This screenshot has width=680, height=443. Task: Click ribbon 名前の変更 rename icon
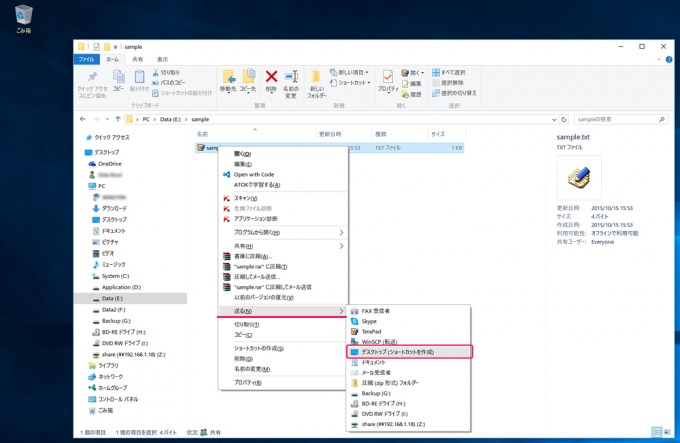tap(291, 77)
